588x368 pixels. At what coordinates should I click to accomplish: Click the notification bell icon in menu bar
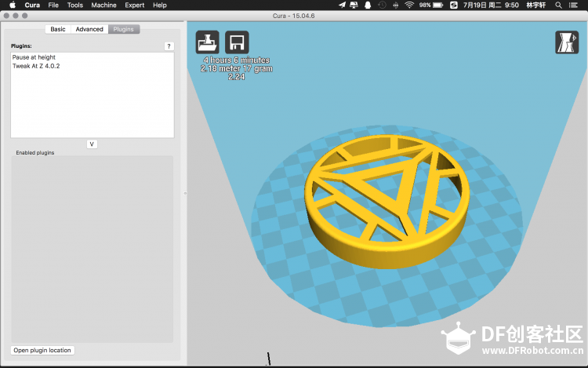pos(368,5)
